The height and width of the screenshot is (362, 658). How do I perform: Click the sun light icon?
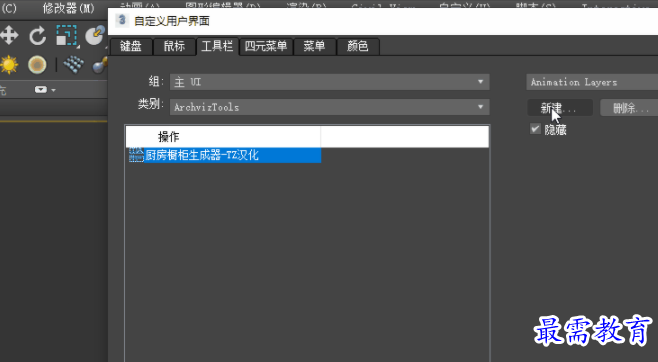tap(9, 65)
